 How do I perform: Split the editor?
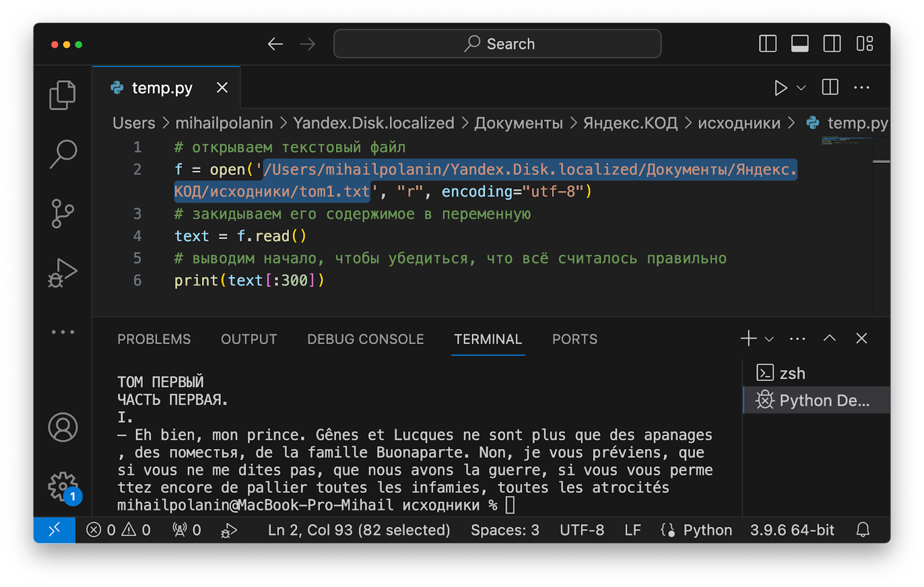(x=830, y=88)
